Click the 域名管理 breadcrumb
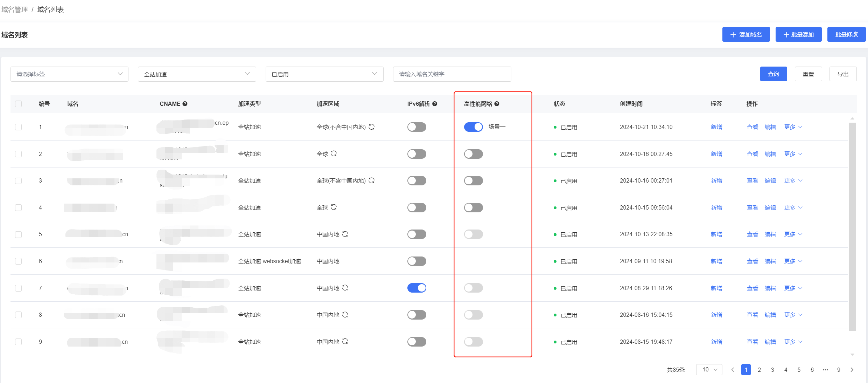Screen dimensions: 868x383 (x=15, y=9)
